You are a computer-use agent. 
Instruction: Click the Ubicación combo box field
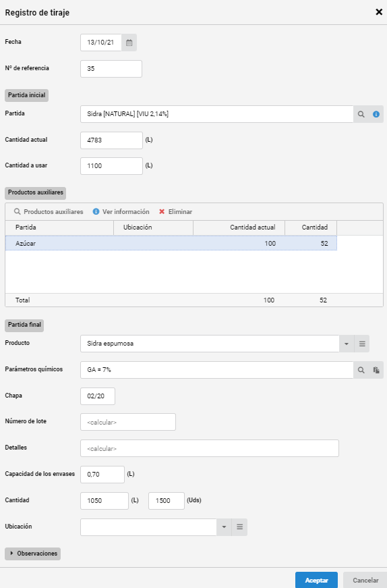(149, 527)
